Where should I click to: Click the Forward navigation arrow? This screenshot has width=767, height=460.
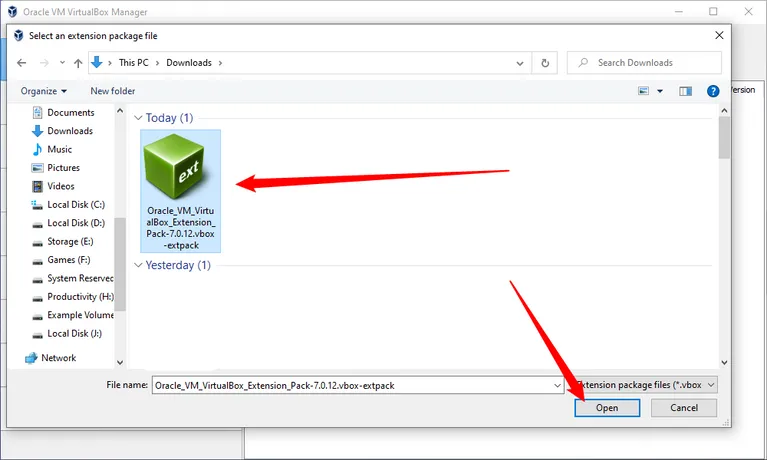pos(44,63)
